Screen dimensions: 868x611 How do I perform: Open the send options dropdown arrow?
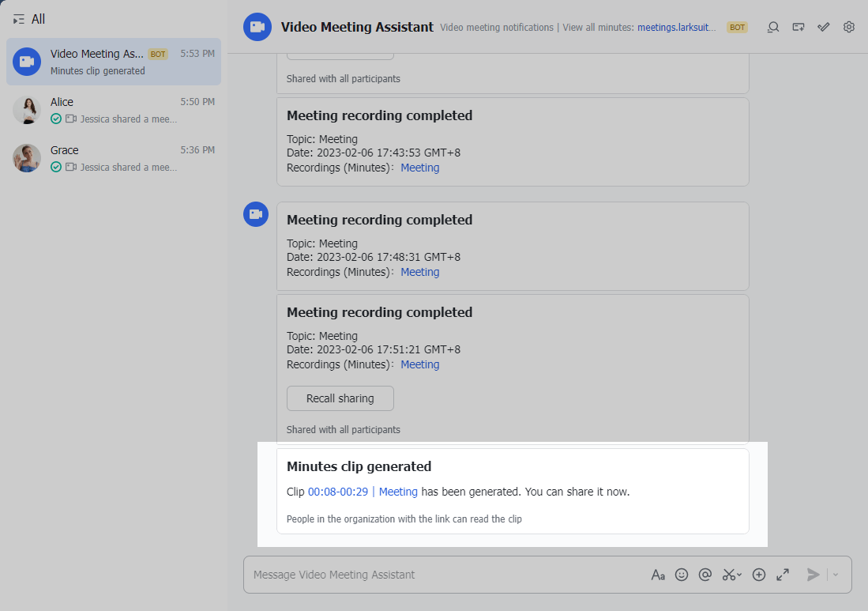click(x=836, y=575)
